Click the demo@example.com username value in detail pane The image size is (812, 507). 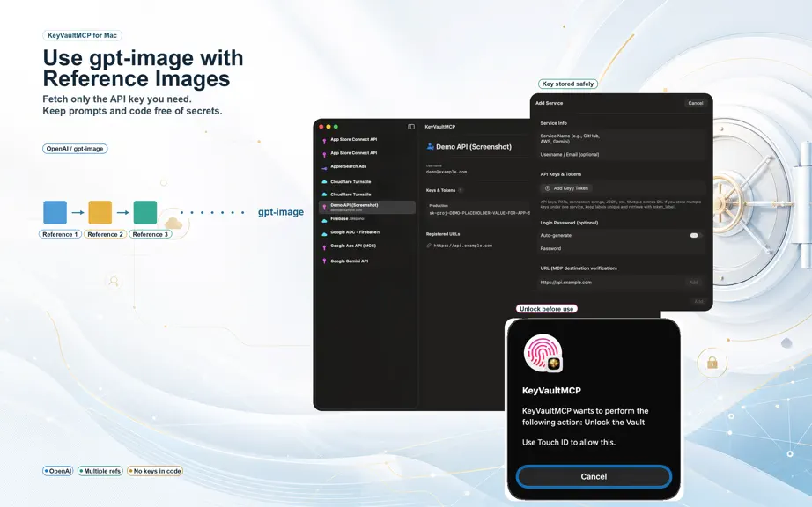click(x=447, y=172)
